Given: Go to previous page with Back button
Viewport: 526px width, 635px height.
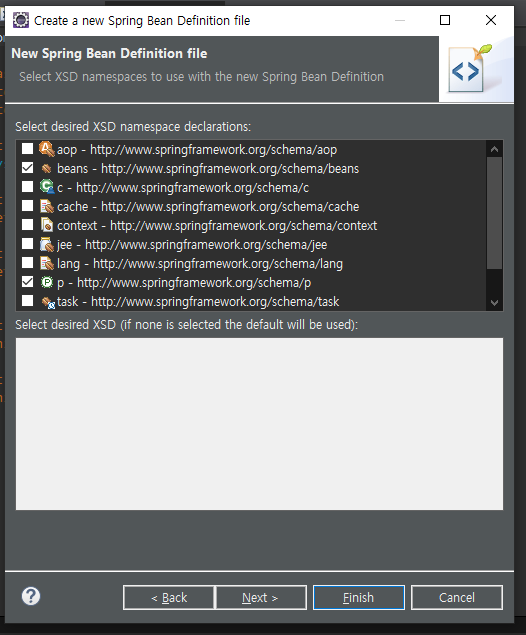Looking at the screenshot, I should click(x=168, y=597).
